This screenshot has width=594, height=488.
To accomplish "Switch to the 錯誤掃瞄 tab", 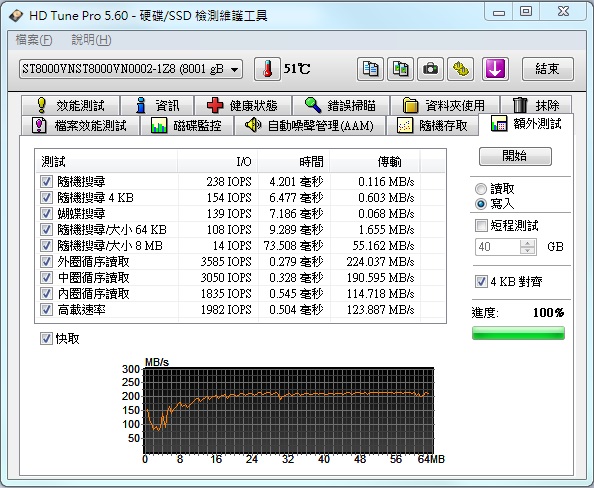I will (341, 105).
